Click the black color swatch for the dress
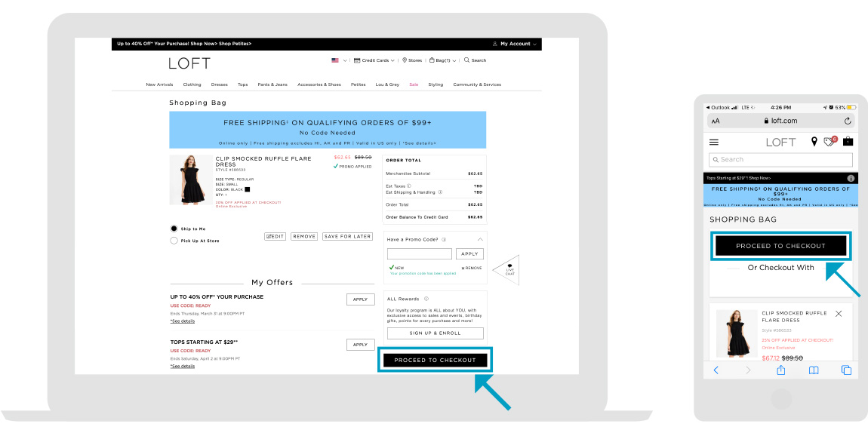Screen dimensions: 868x436 pos(248,189)
